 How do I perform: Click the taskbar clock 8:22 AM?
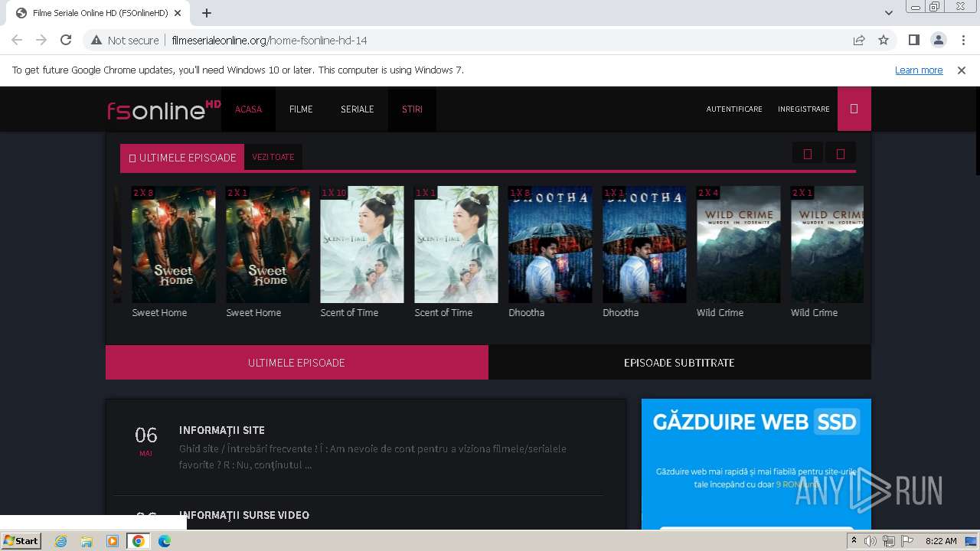tap(941, 541)
